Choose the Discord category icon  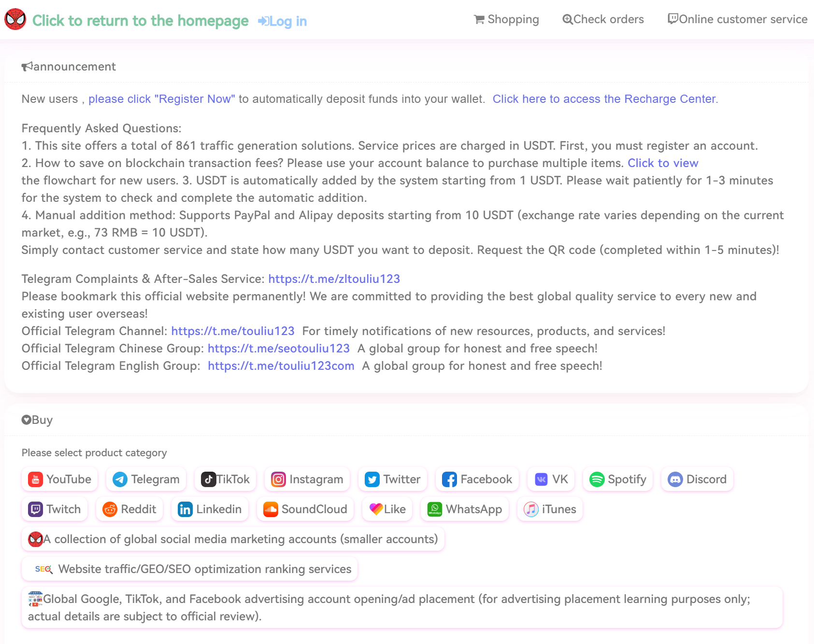click(675, 479)
